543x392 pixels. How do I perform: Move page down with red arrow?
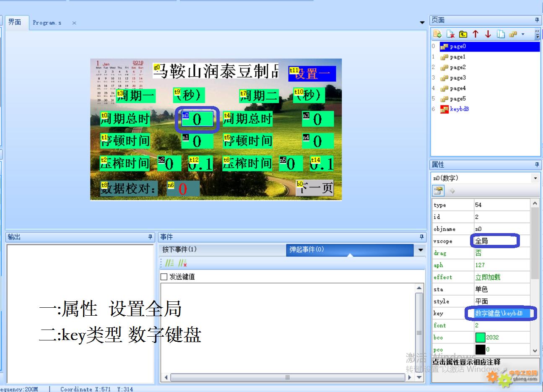(x=488, y=34)
